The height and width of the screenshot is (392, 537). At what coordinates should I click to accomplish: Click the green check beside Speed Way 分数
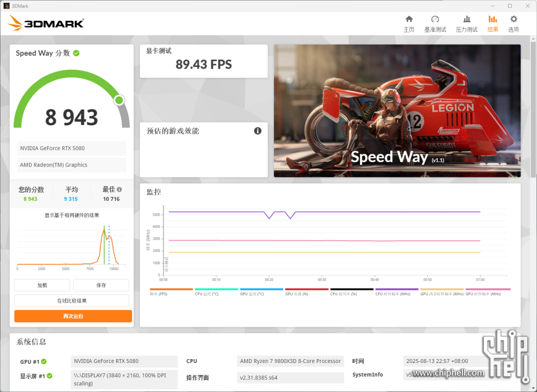[76, 53]
